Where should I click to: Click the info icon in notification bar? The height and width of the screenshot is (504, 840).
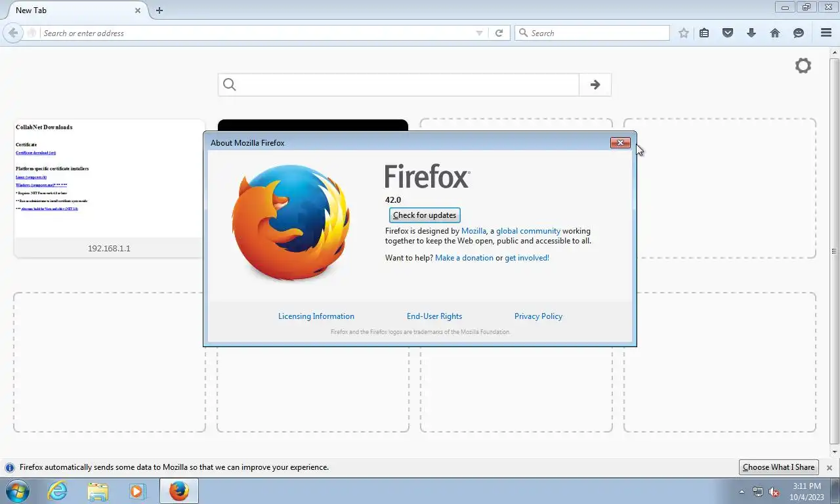click(x=10, y=468)
